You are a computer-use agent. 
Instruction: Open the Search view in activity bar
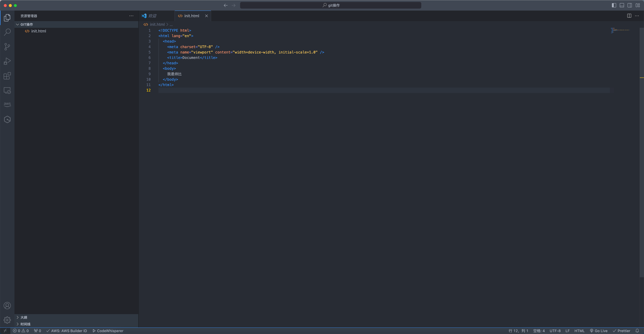pos(7,32)
